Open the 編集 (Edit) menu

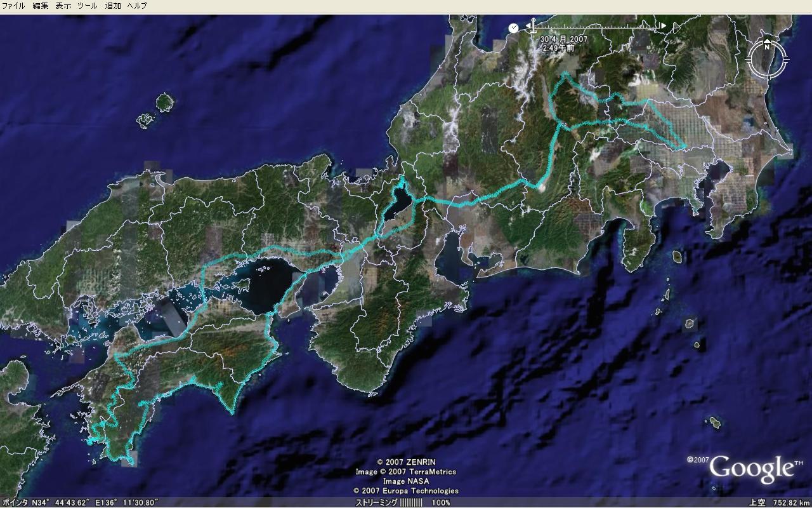point(40,6)
